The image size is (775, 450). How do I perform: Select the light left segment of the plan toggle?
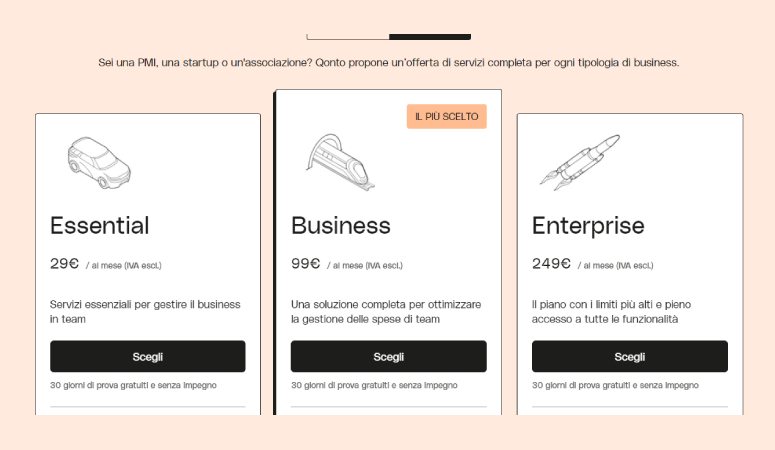[347, 37]
